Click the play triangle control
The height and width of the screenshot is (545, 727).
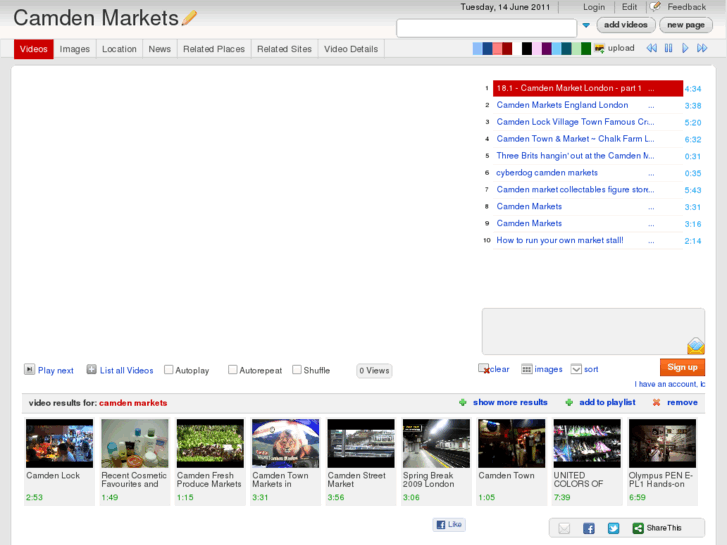(x=685, y=48)
